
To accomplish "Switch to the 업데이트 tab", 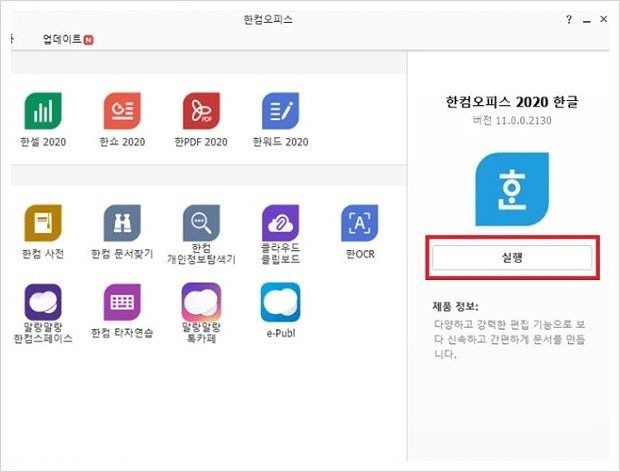I will tap(62, 39).
